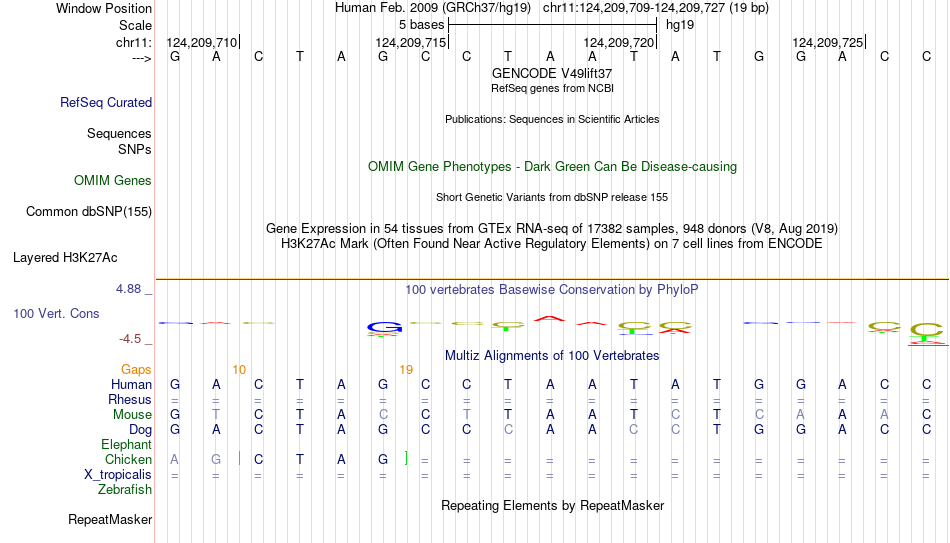
Task: Click the RefSeq genes from NCBI title
Action: [552, 88]
